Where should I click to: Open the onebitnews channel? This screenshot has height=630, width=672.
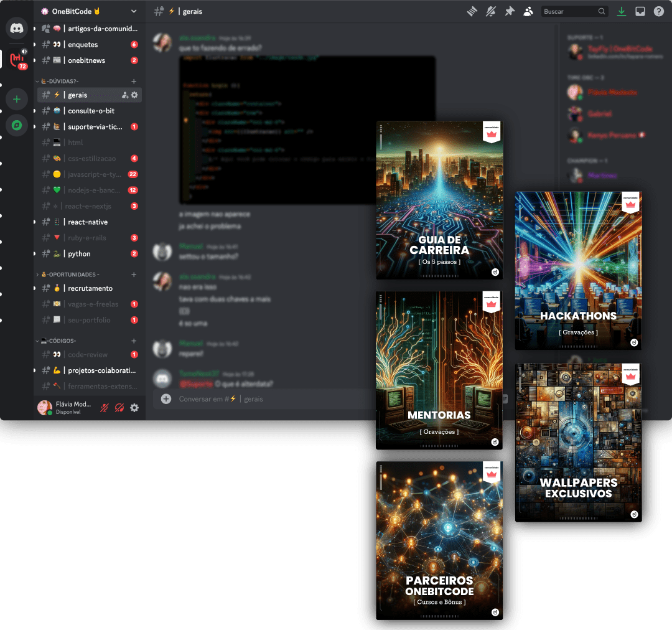click(x=90, y=60)
